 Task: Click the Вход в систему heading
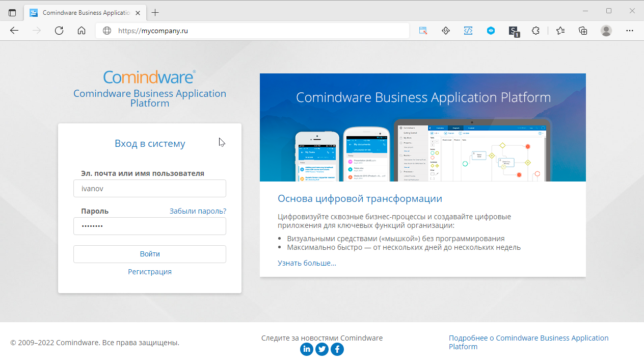pos(150,143)
